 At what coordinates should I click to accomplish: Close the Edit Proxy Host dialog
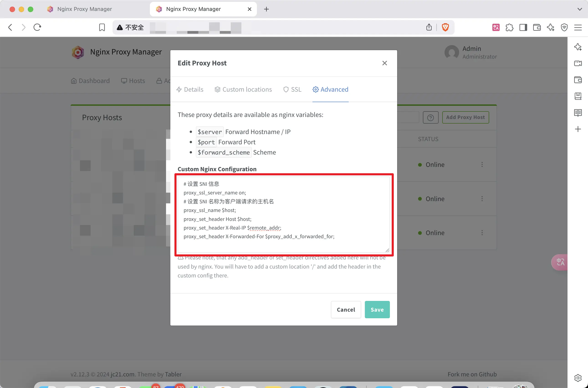tap(384, 63)
